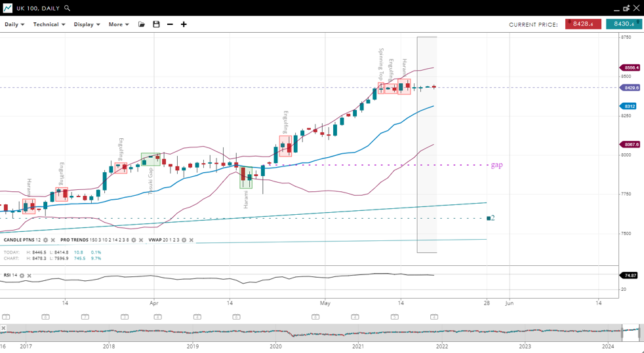The height and width of the screenshot is (353, 644).
Task: Open Pro Trends settings gear
Action: [x=134, y=240]
